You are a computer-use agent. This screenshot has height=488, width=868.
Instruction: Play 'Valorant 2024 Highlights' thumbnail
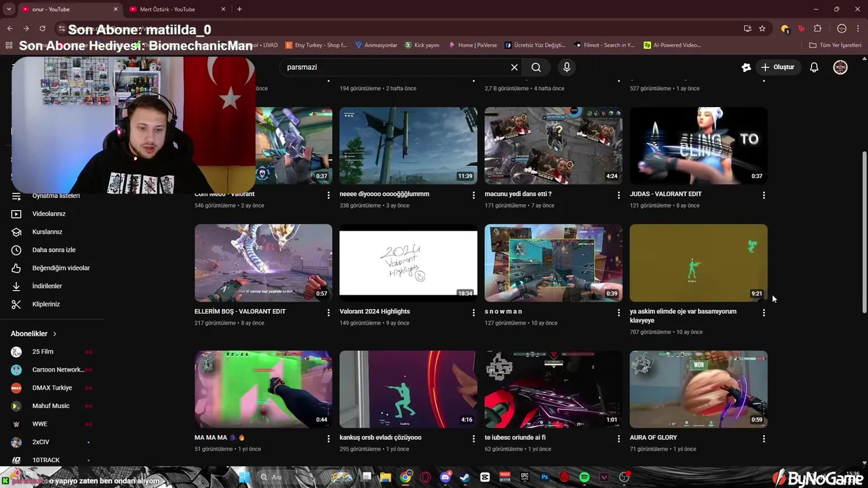coord(408,263)
